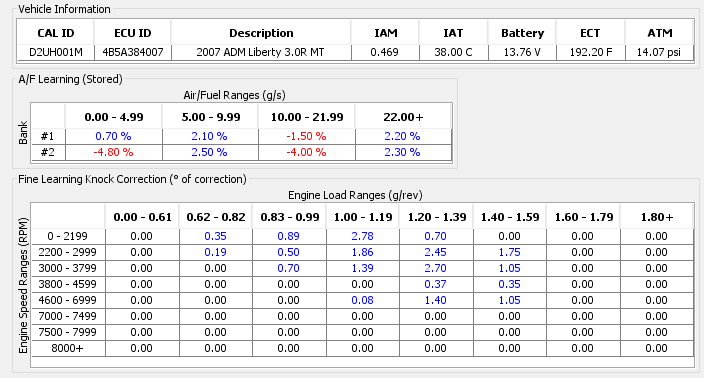Select the IAT value 38.00 C
Image resolution: width=704 pixels, height=378 pixels.
453,52
